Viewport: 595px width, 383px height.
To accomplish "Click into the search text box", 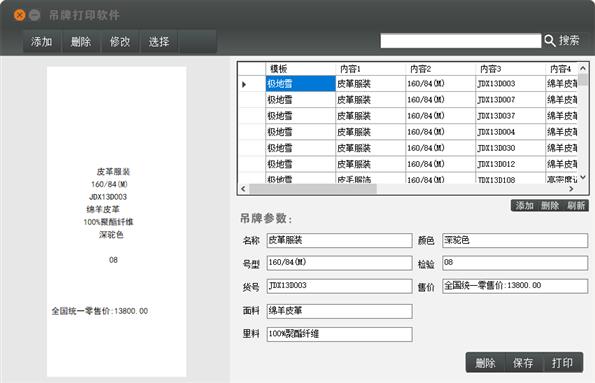I will point(461,41).
